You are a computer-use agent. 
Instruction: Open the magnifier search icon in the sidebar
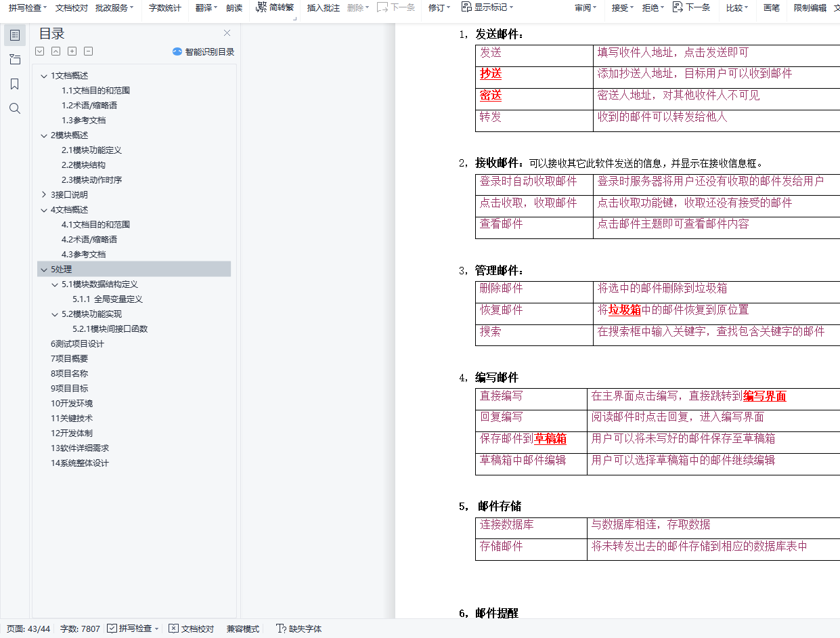point(15,108)
